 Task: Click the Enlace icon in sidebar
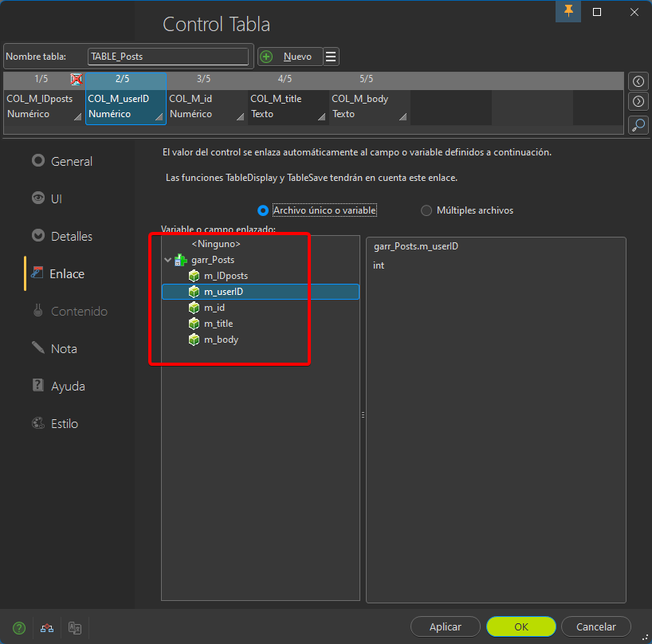click(x=37, y=273)
